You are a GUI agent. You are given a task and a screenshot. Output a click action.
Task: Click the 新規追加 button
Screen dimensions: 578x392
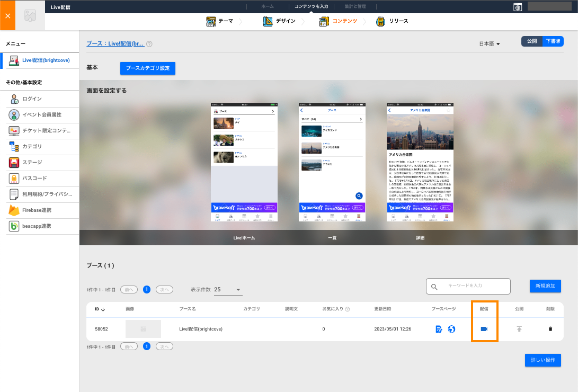click(x=545, y=286)
